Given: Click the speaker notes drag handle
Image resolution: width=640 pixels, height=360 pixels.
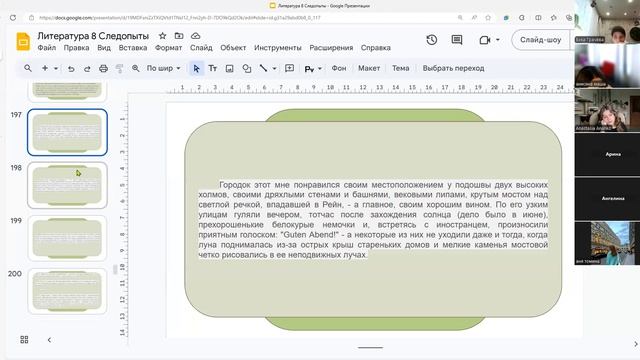Looking at the screenshot, I should [x=370, y=348].
